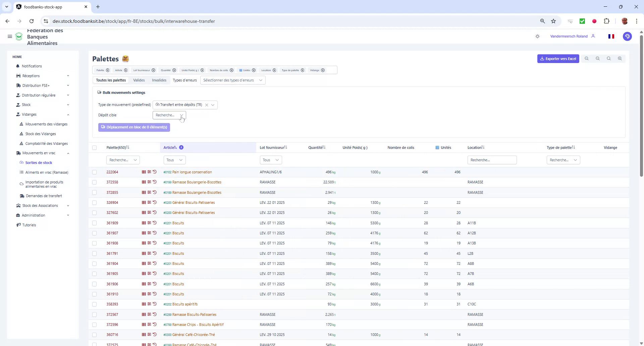Open the Tous dropdown under Article column
Image resolution: width=644 pixels, height=346 pixels.
coord(174,160)
